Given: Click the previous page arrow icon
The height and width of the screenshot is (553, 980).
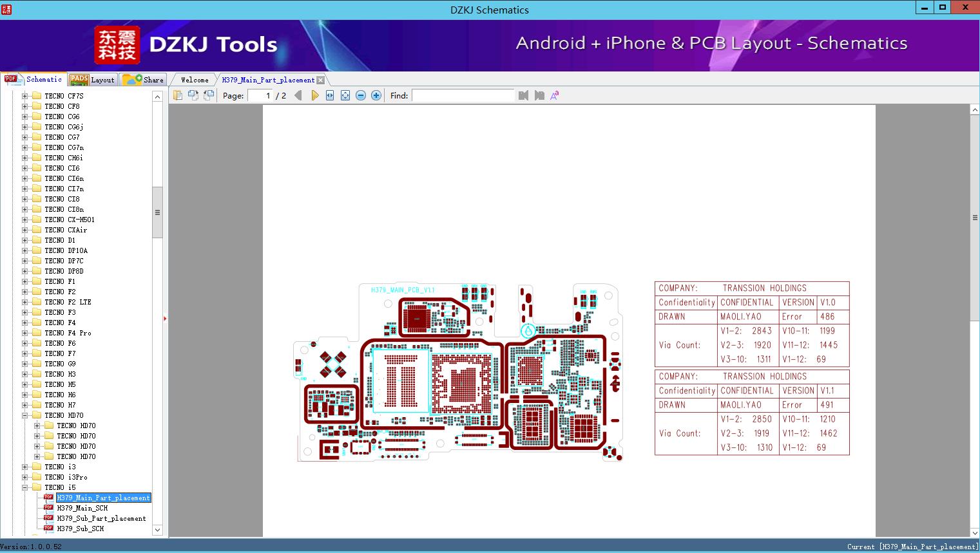Looking at the screenshot, I should 298,95.
